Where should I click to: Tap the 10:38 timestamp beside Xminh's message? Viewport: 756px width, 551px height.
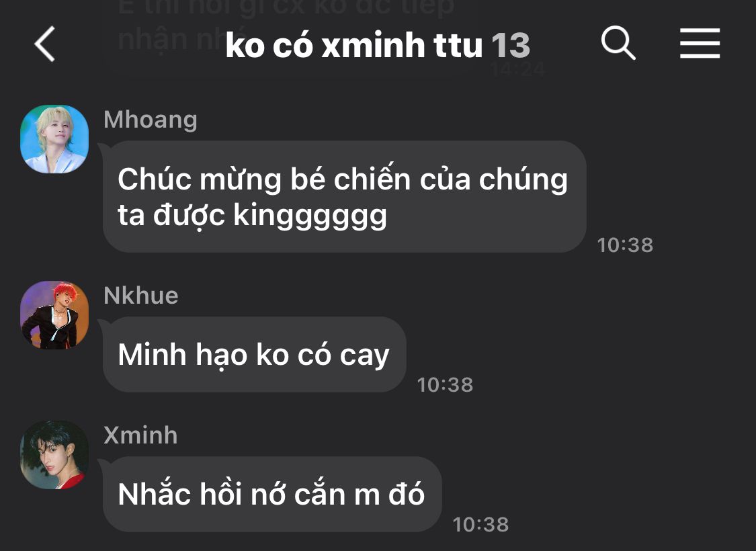tap(480, 525)
